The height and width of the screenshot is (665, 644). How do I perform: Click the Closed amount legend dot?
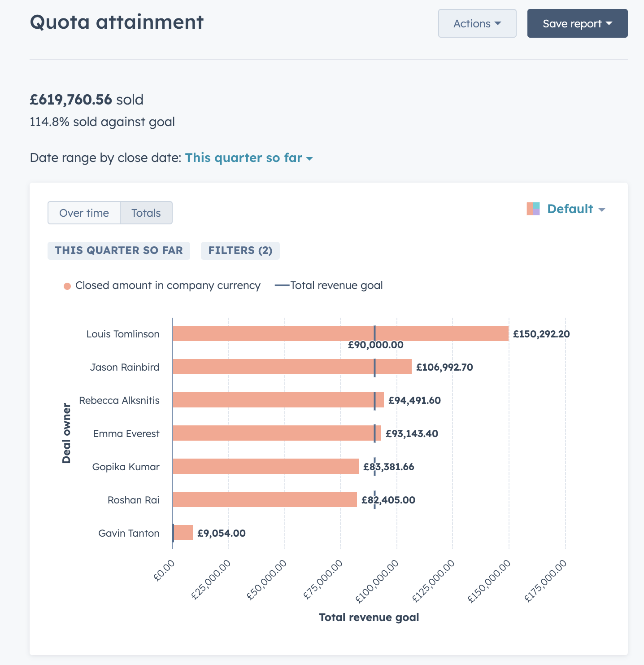point(68,285)
